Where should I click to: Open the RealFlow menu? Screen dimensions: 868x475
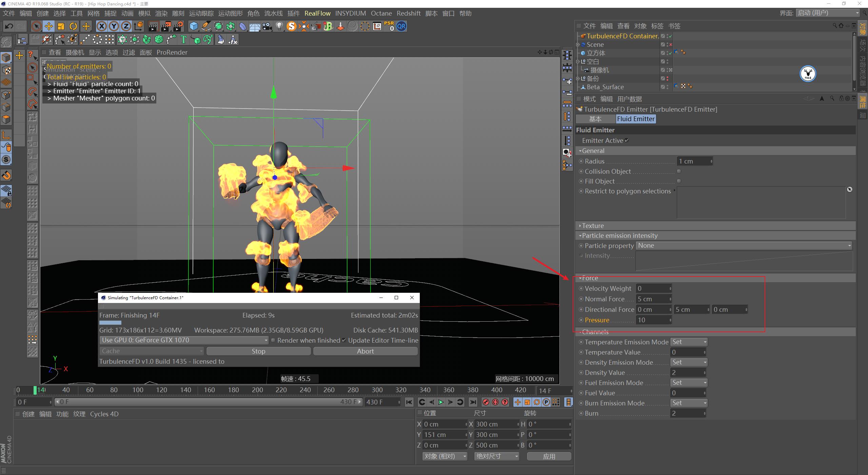317,13
